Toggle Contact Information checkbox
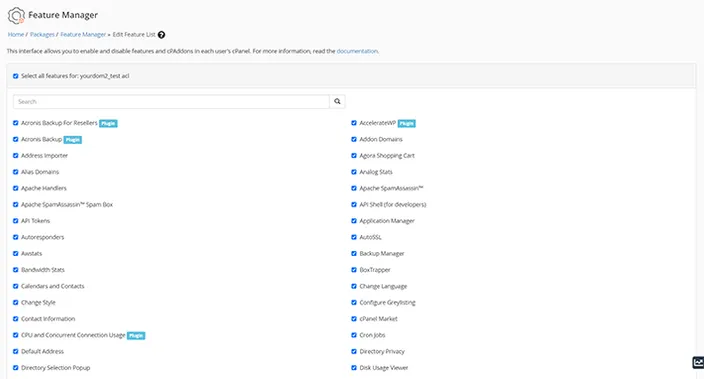Image resolution: width=704 pixels, height=379 pixels. point(16,318)
